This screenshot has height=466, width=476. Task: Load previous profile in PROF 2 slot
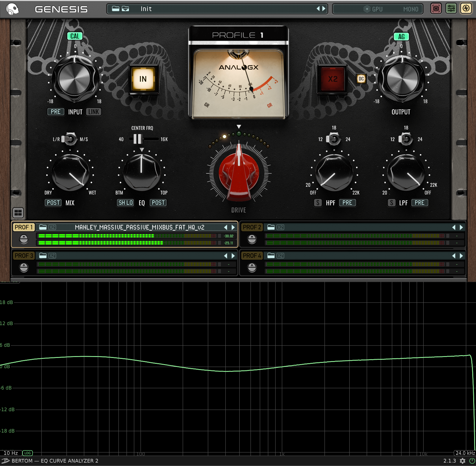click(x=454, y=227)
